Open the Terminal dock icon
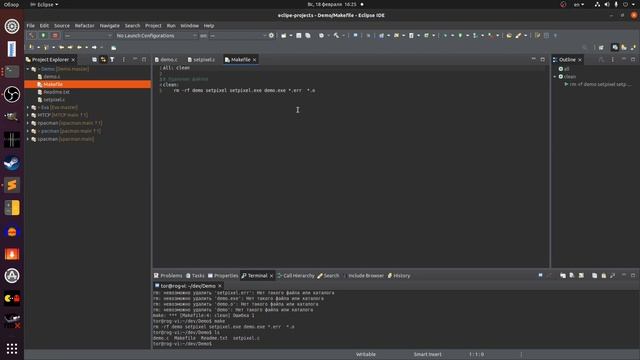The image size is (640, 360). pos(12,72)
